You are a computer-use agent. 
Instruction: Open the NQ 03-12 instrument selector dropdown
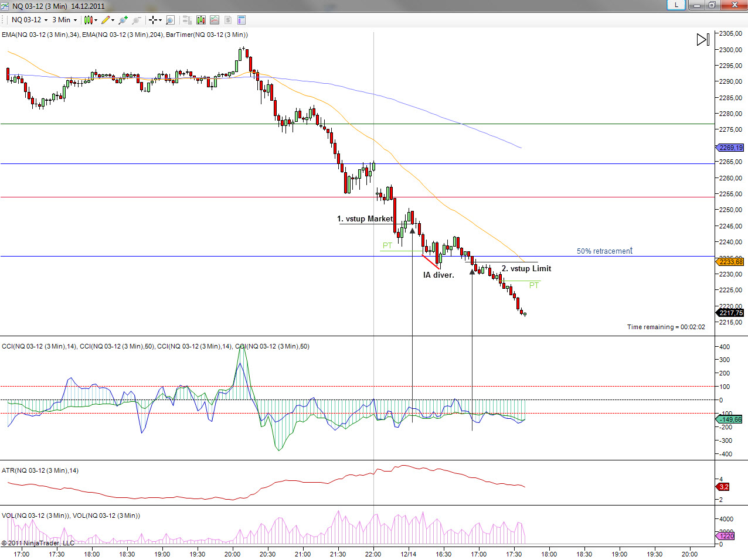pyautogui.click(x=30, y=20)
